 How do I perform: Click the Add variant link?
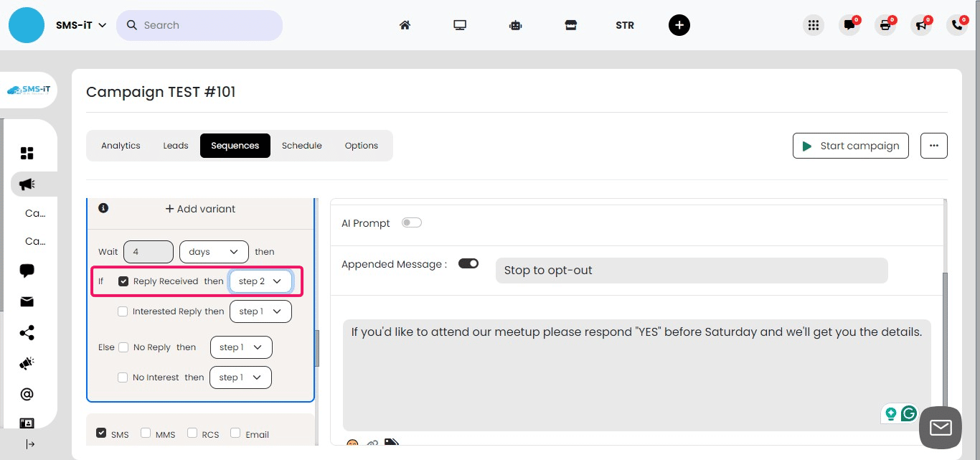click(x=200, y=209)
